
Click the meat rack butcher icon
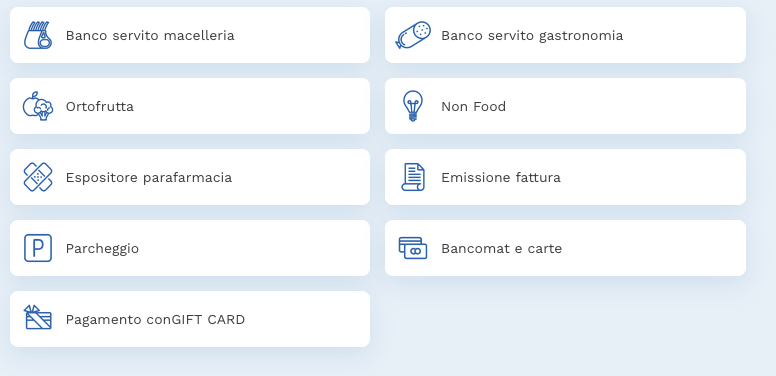(38, 35)
